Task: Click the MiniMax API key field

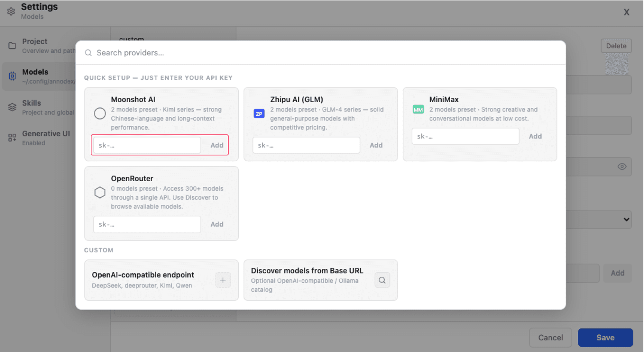Action: pos(465,136)
